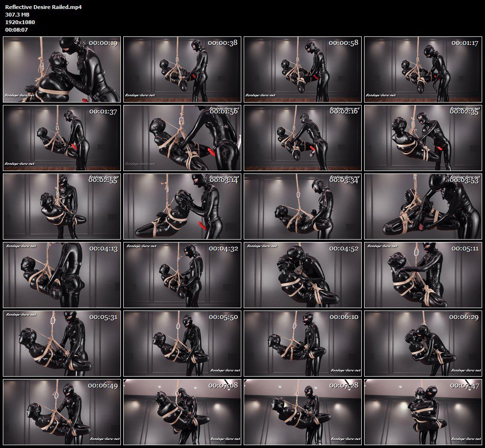
Task: Open the 00:05:50 thumbnail
Action: point(182,344)
